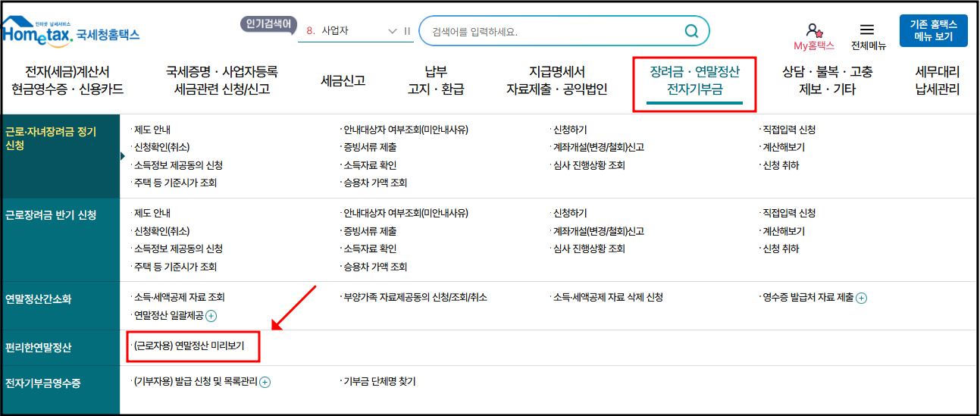980x416 pixels.
Task: Open 증빙서류 제출 under 정기 신청
Action: [x=370, y=148]
